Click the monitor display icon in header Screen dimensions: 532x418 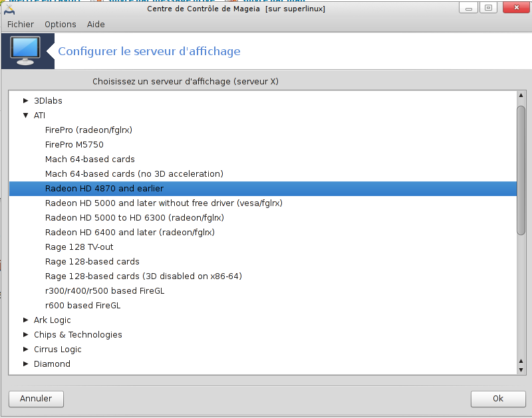25,51
